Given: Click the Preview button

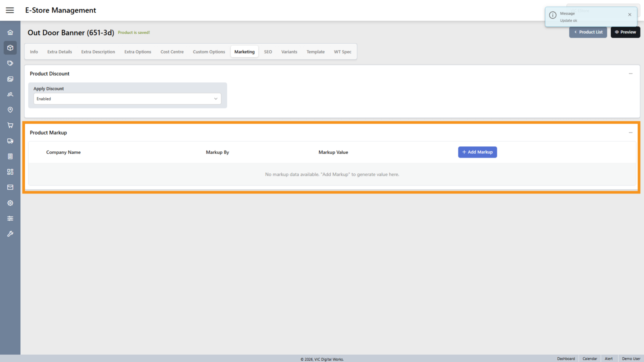Looking at the screenshot, I should point(625,32).
